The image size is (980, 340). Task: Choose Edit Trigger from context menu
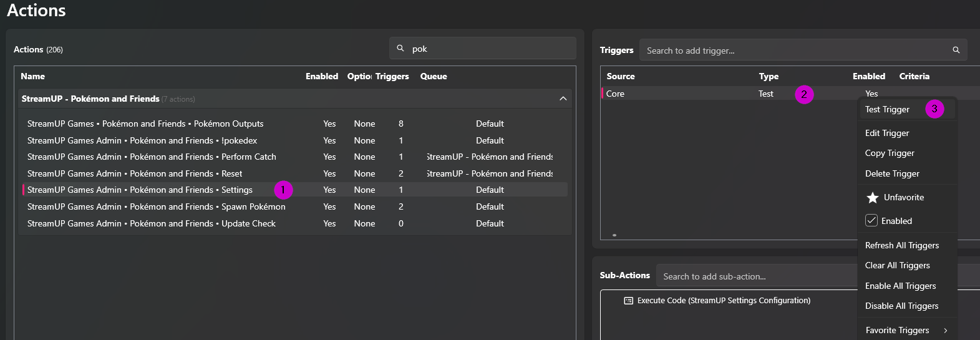pyautogui.click(x=887, y=133)
